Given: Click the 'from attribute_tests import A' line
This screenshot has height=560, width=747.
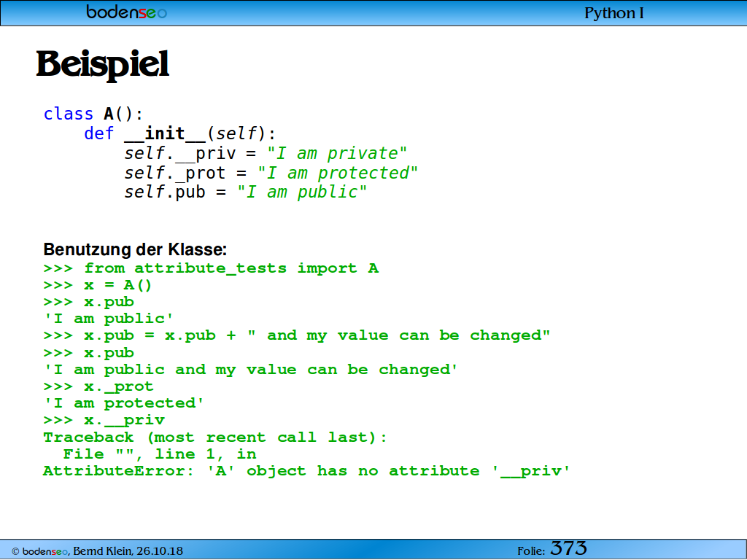Looking at the screenshot, I should click(x=211, y=268).
